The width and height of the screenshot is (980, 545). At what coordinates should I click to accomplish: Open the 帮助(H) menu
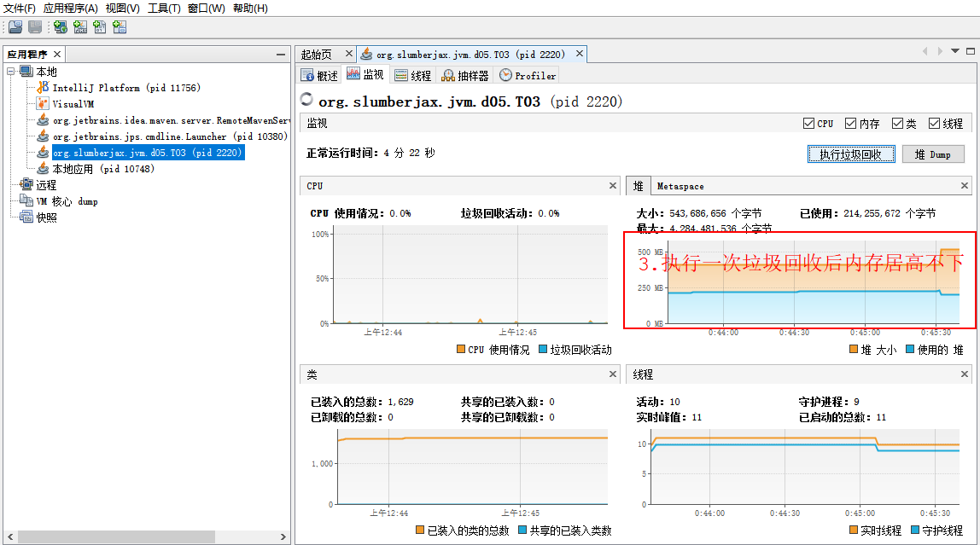(x=251, y=9)
